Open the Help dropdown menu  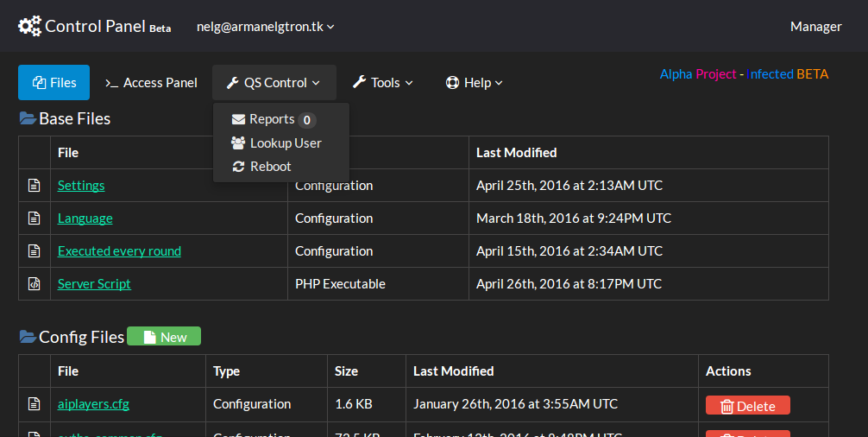click(x=474, y=83)
